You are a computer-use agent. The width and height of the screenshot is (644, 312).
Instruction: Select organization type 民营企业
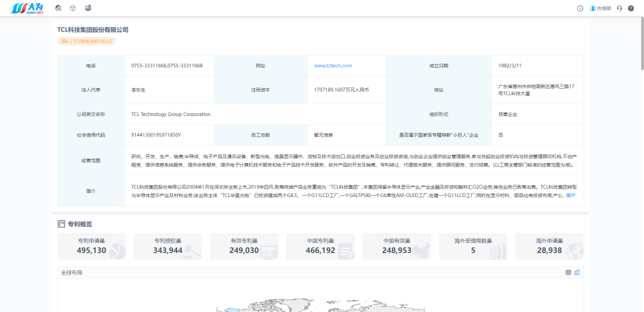click(507, 114)
